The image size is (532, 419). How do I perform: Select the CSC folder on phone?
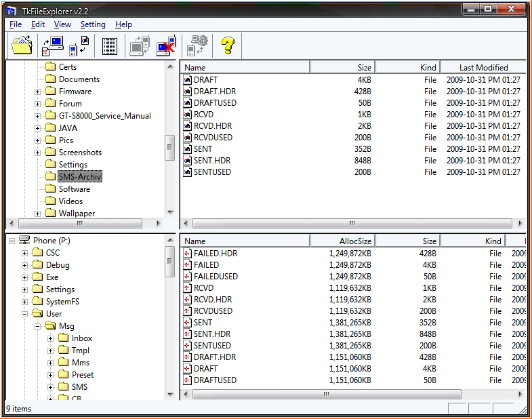tap(53, 253)
